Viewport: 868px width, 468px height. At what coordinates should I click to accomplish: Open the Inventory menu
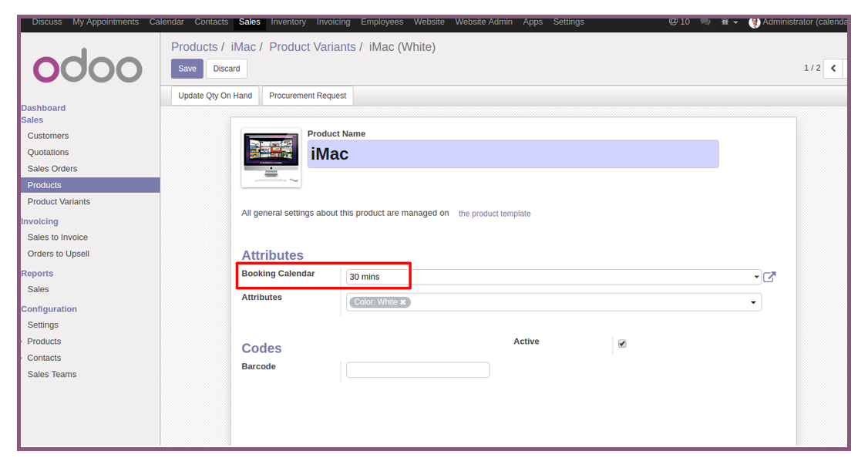[x=288, y=22]
